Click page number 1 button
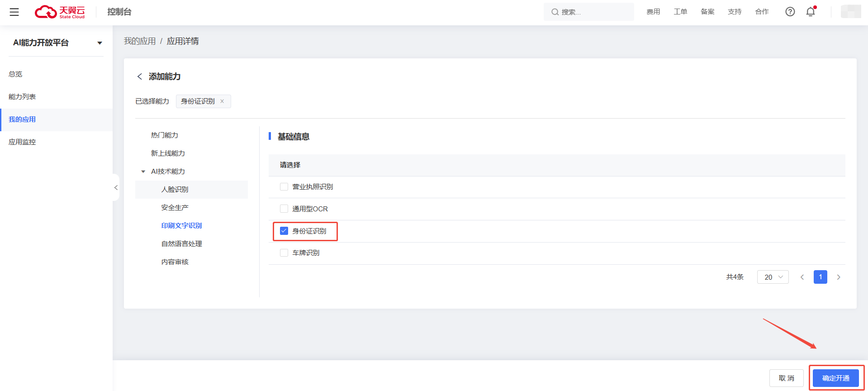This screenshot has height=391, width=868. point(821,277)
